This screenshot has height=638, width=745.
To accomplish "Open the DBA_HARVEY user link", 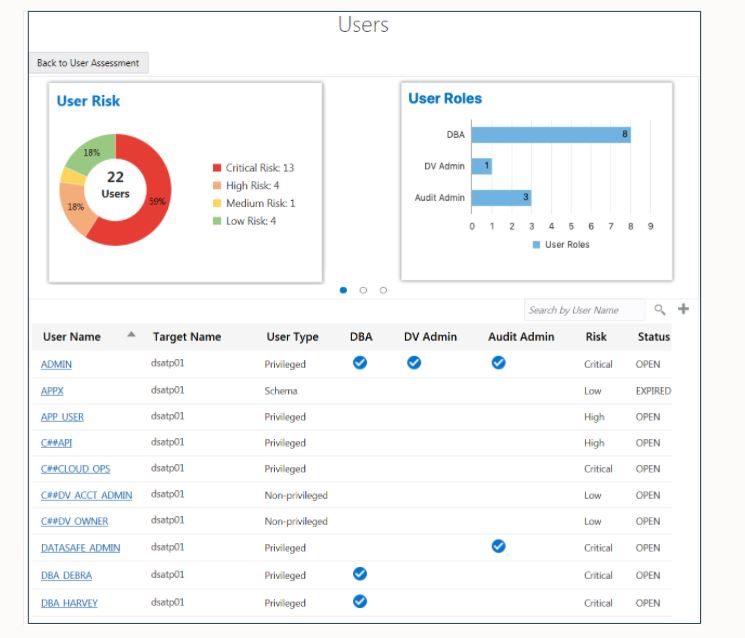I will tap(69, 603).
